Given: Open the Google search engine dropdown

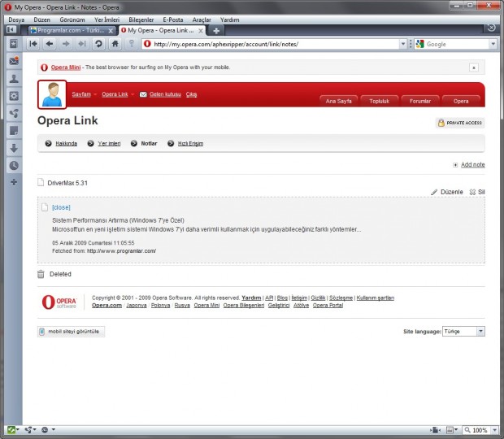Looking at the screenshot, I should [493, 44].
